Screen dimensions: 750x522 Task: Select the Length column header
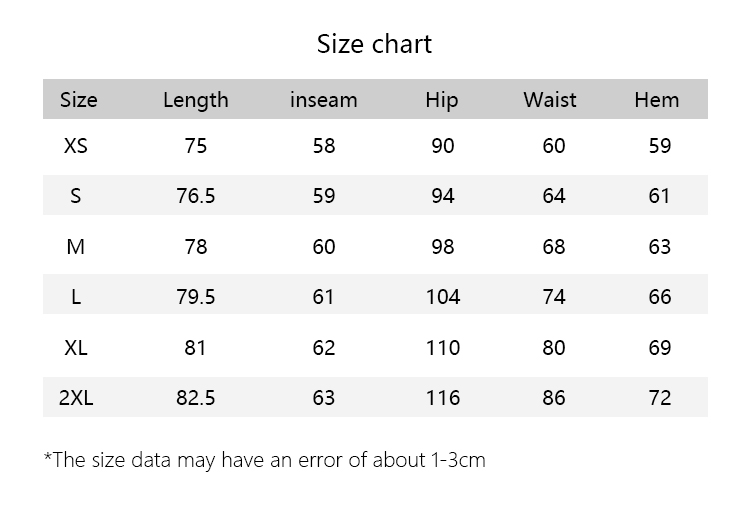pos(196,100)
